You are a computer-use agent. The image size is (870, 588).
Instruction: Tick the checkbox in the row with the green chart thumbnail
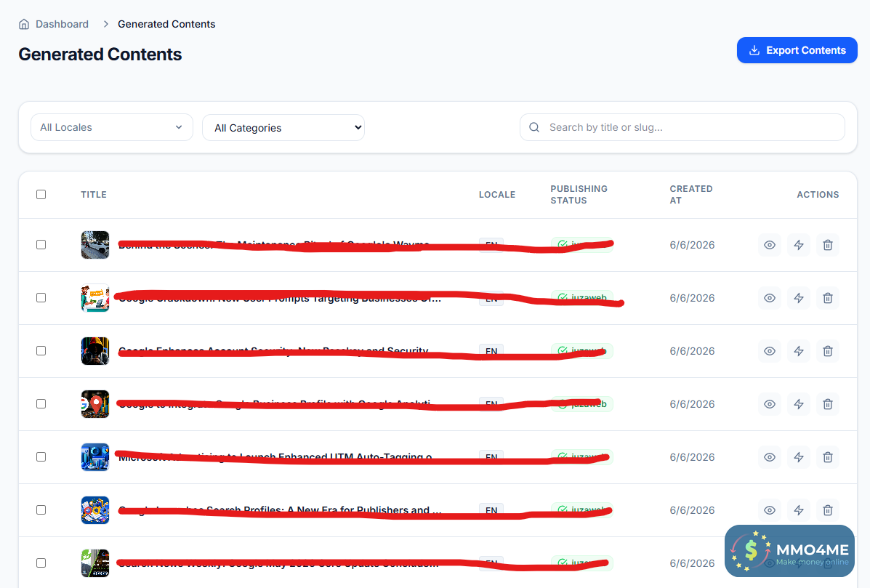41,563
